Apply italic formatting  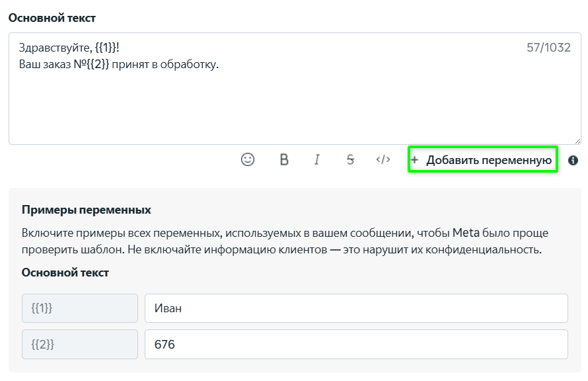(x=317, y=159)
